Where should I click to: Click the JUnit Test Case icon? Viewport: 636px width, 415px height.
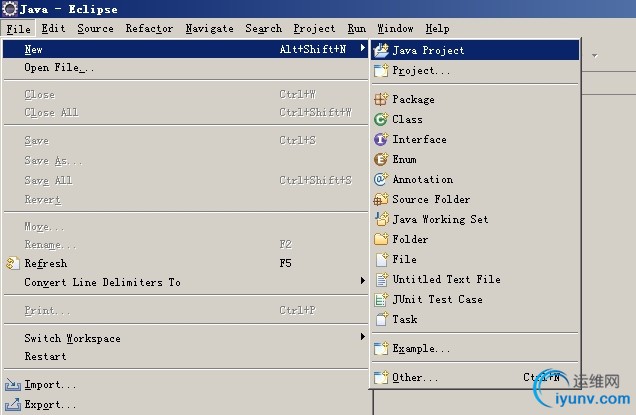381,299
